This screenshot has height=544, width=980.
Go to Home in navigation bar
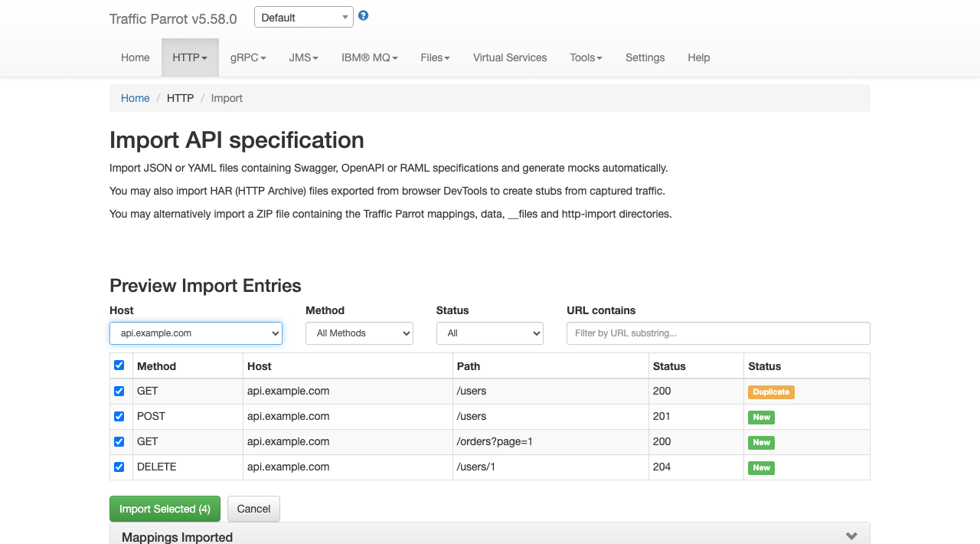[136, 57]
